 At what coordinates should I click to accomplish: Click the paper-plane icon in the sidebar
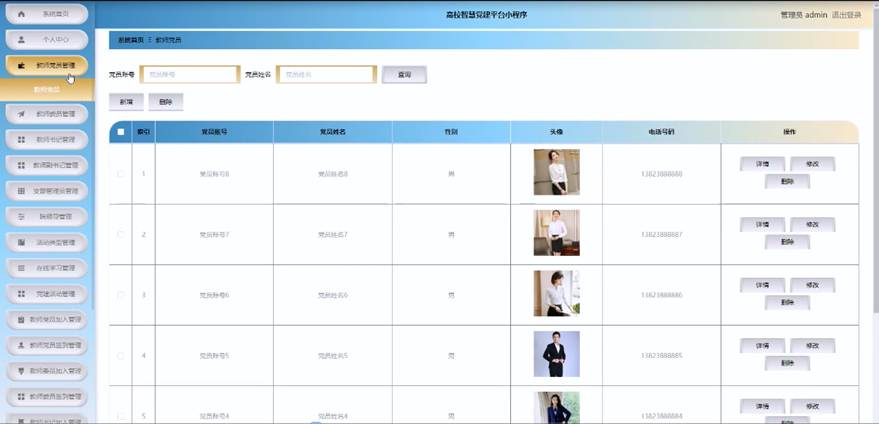click(x=21, y=114)
